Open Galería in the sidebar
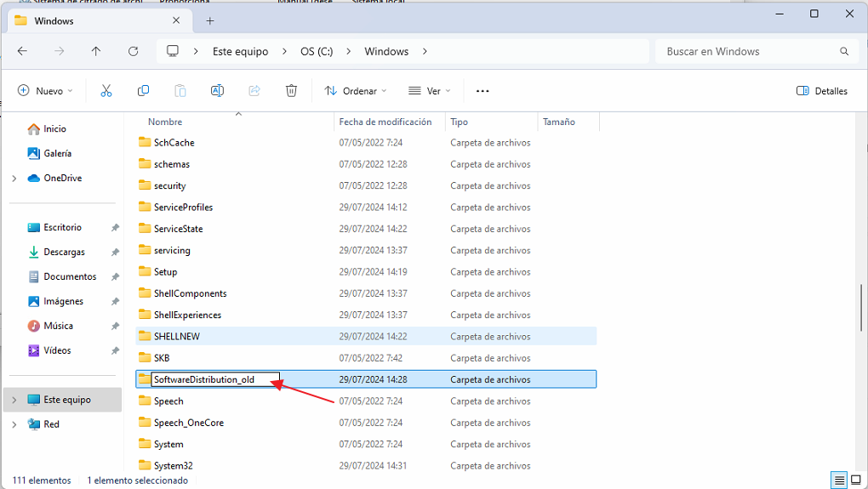This screenshot has width=868, height=489. 58,153
